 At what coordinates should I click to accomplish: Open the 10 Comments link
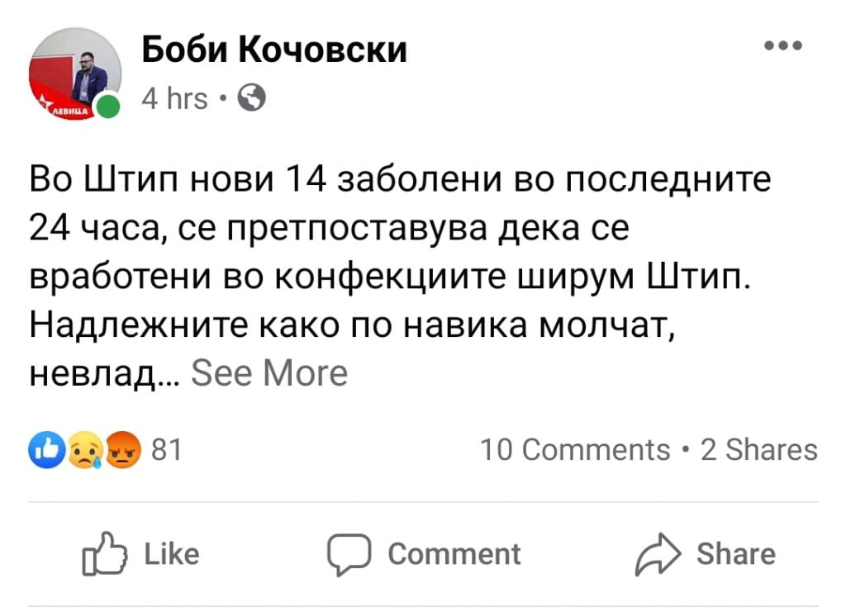(575, 450)
